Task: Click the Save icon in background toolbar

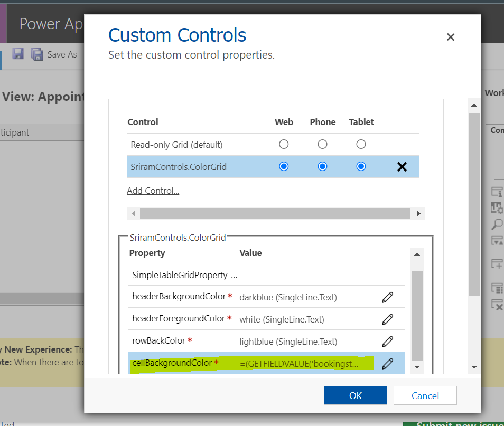Action: [18, 54]
